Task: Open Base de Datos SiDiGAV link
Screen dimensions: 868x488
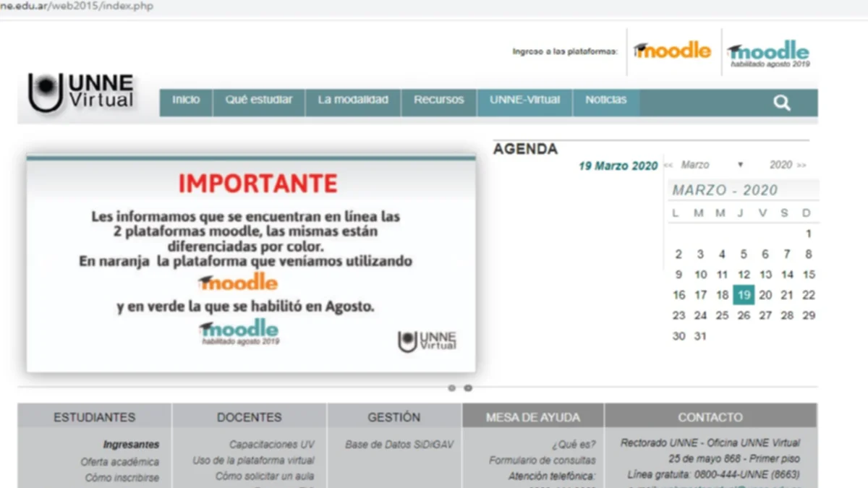Action: coord(399,445)
